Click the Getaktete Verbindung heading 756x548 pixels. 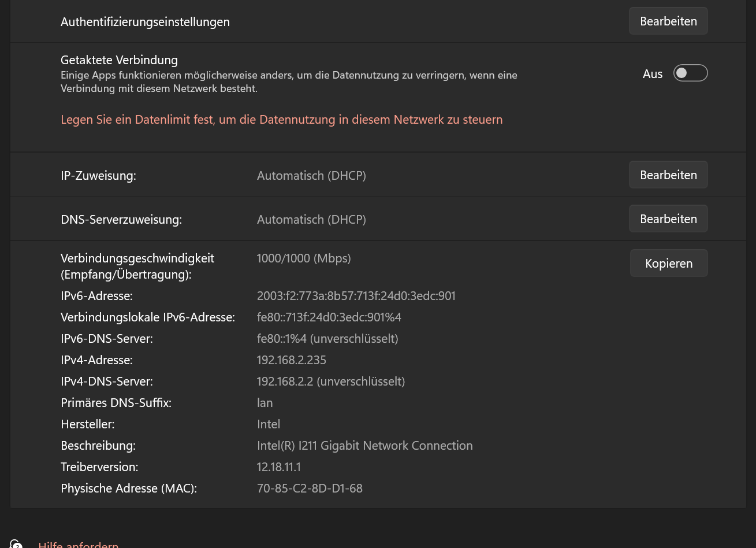click(x=119, y=60)
